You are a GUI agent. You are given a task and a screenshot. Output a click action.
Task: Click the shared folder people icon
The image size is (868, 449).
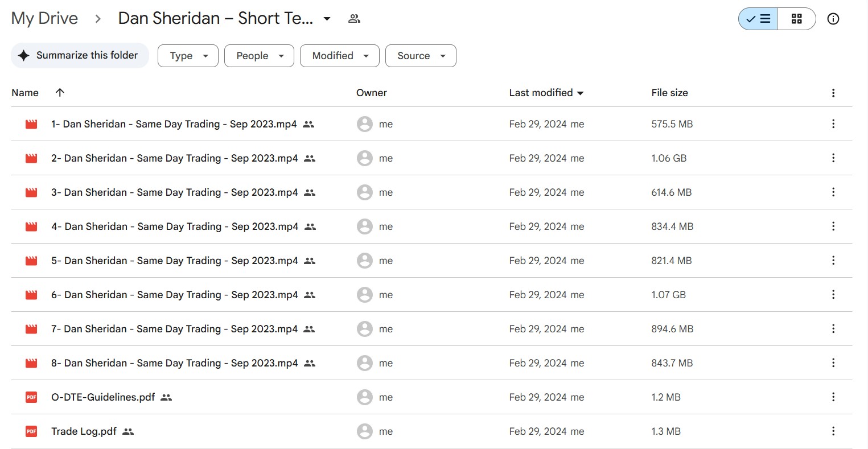point(354,19)
